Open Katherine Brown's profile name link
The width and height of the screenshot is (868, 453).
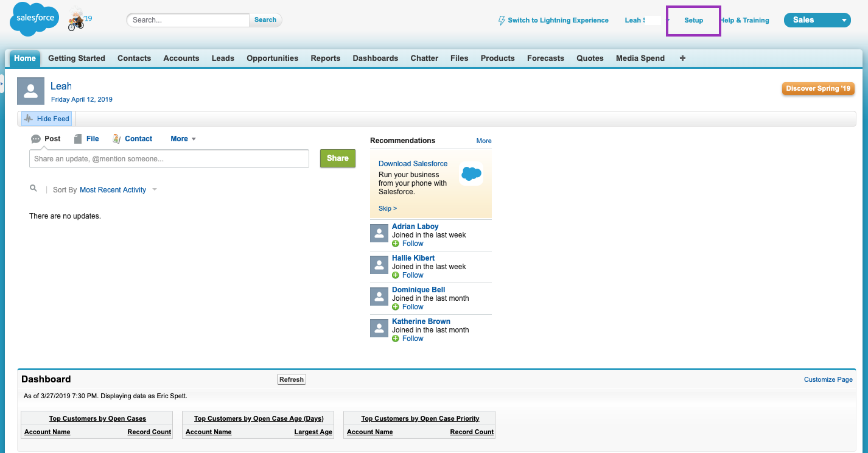[x=421, y=321]
